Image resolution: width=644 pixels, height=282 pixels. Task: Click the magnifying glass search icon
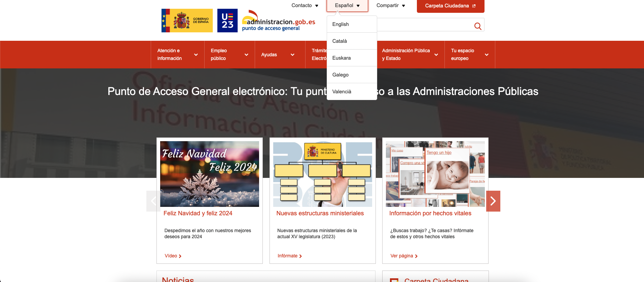coord(477,26)
